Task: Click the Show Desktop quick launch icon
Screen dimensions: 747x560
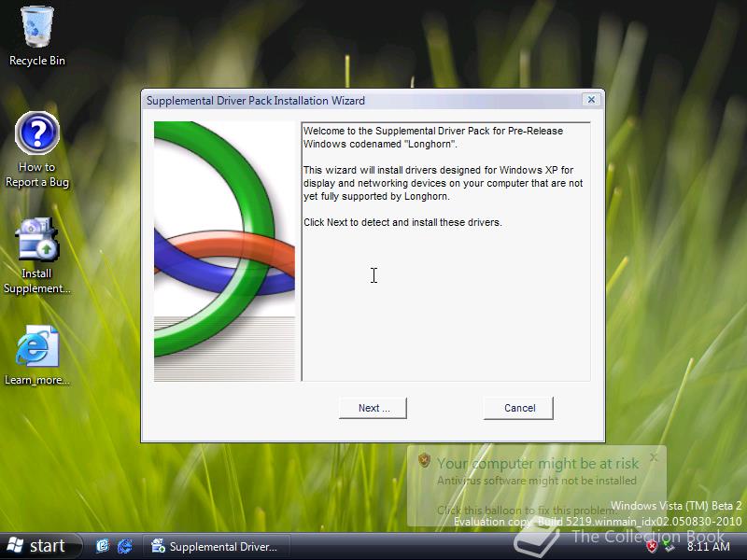Action: tap(103, 546)
